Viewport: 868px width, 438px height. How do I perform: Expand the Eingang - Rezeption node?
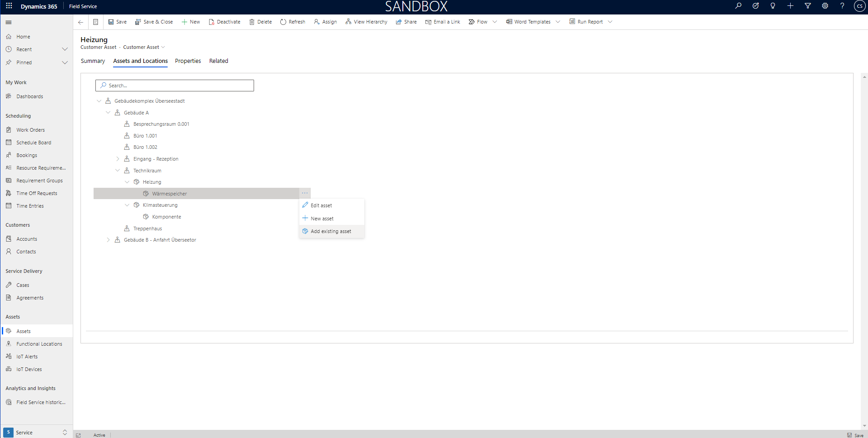[x=118, y=159]
